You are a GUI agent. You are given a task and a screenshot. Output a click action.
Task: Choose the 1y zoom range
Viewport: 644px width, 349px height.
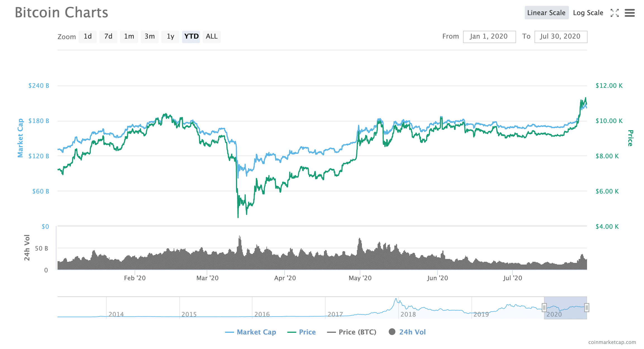pos(170,37)
